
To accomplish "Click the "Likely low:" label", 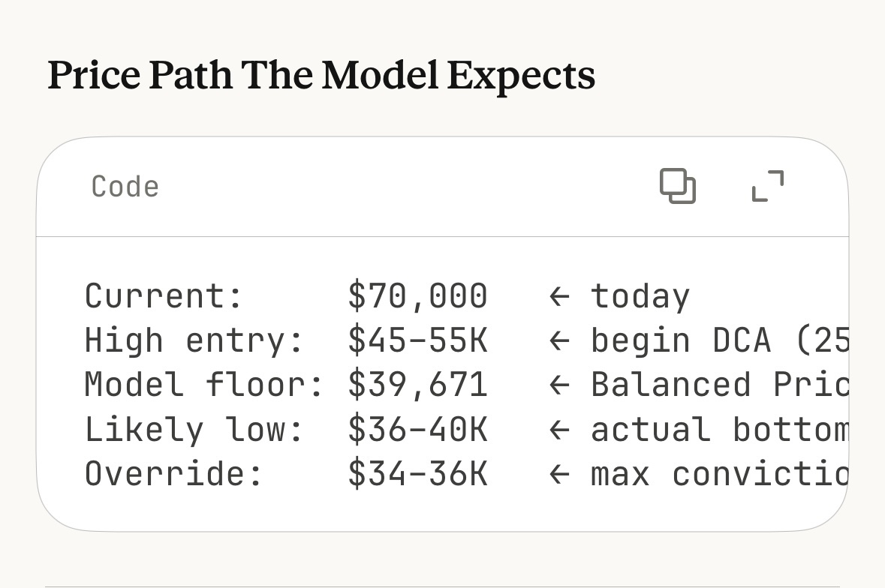I will tap(194, 430).
